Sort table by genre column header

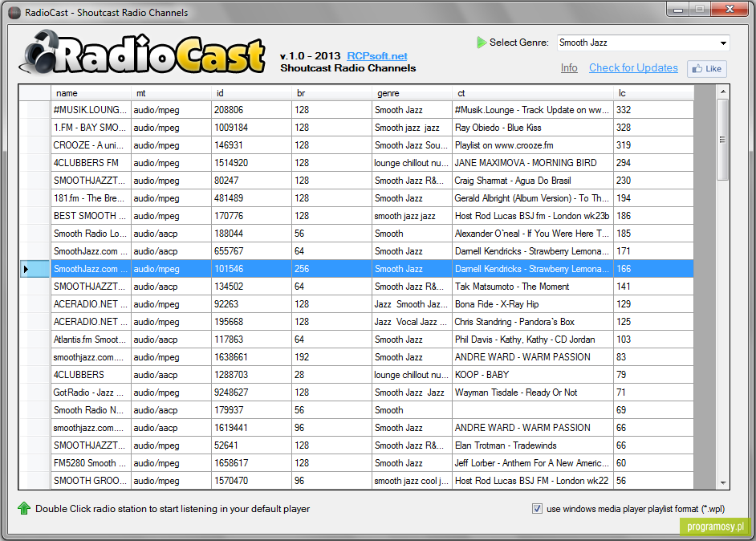(413, 93)
